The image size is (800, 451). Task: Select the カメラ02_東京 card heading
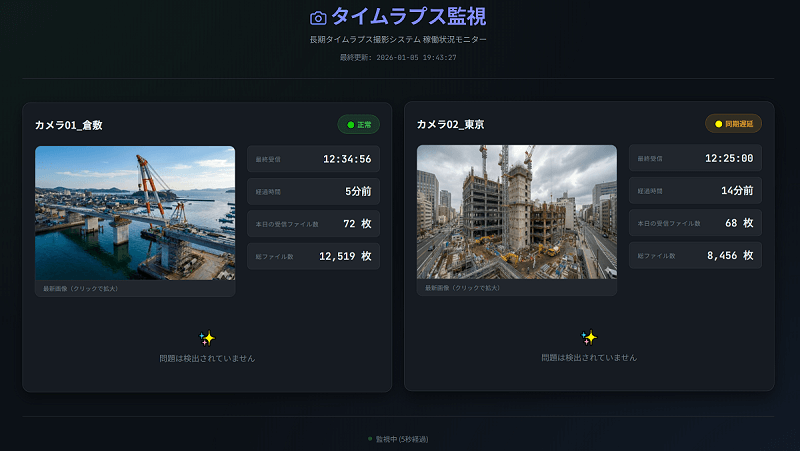point(451,124)
